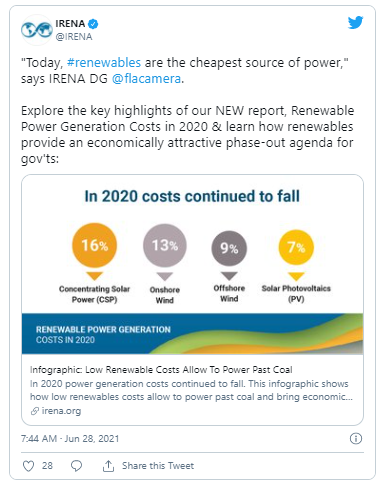
Task: Click the orange 16% CSP circle
Action: click(95, 246)
